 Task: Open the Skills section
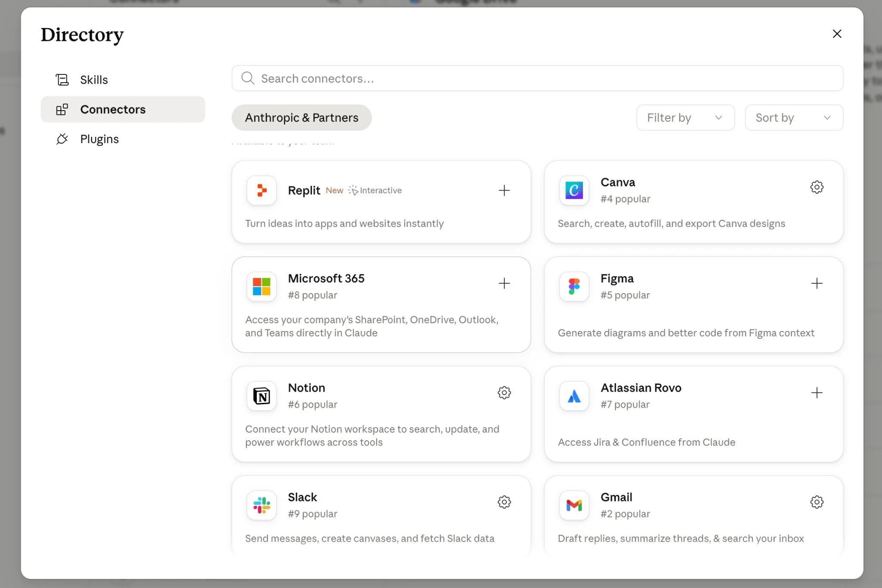[x=123, y=80]
